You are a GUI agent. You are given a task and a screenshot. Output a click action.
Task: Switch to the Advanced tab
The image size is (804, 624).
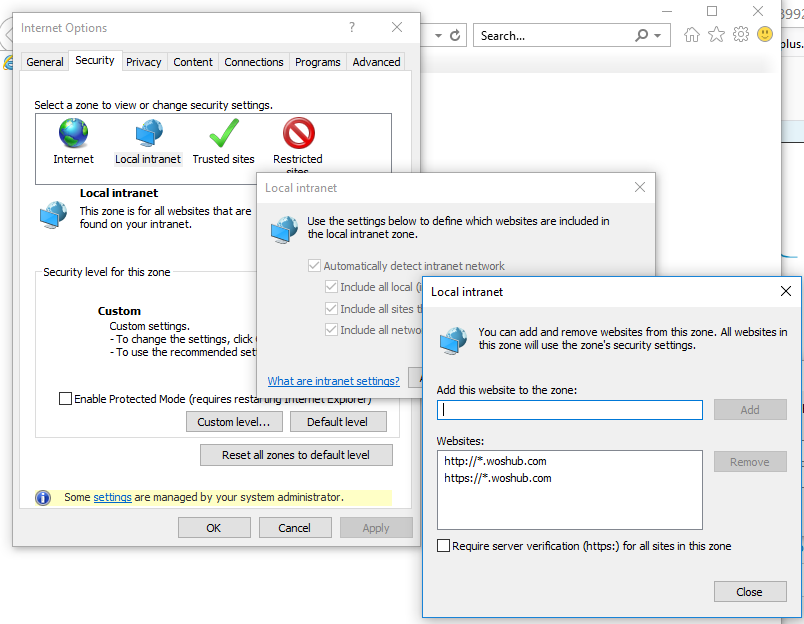pyautogui.click(x=376, y=61)
